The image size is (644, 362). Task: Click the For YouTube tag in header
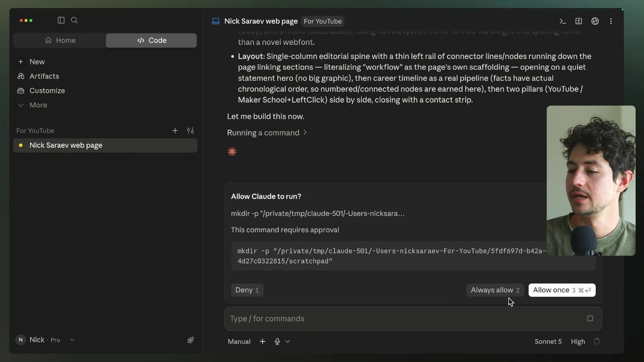pyautogui.click(x=323, y=21)
